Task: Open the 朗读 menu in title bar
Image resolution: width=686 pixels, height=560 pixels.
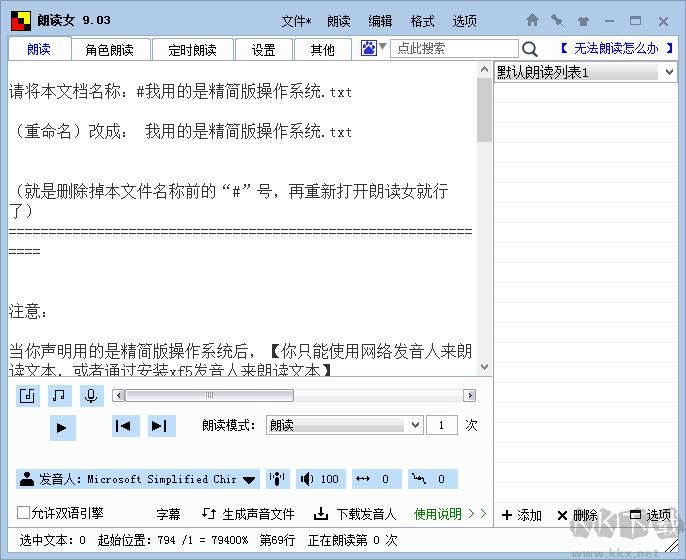Action: pos(339,21)
